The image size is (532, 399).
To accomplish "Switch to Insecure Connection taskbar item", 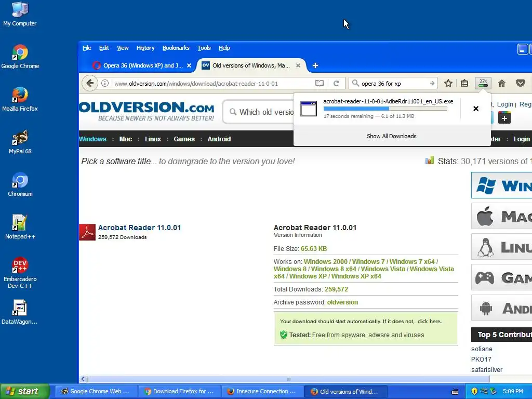I will [262, 391].
